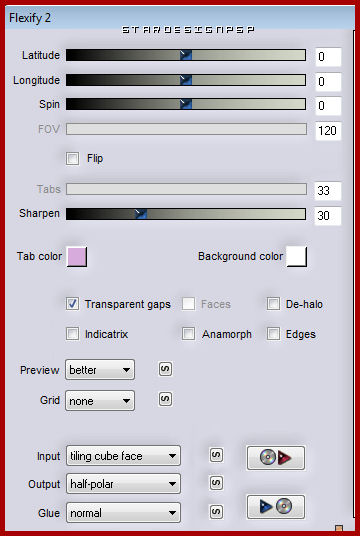
Task: Open the Glue dropdown set to normal
Action: (x=123, y=512)
